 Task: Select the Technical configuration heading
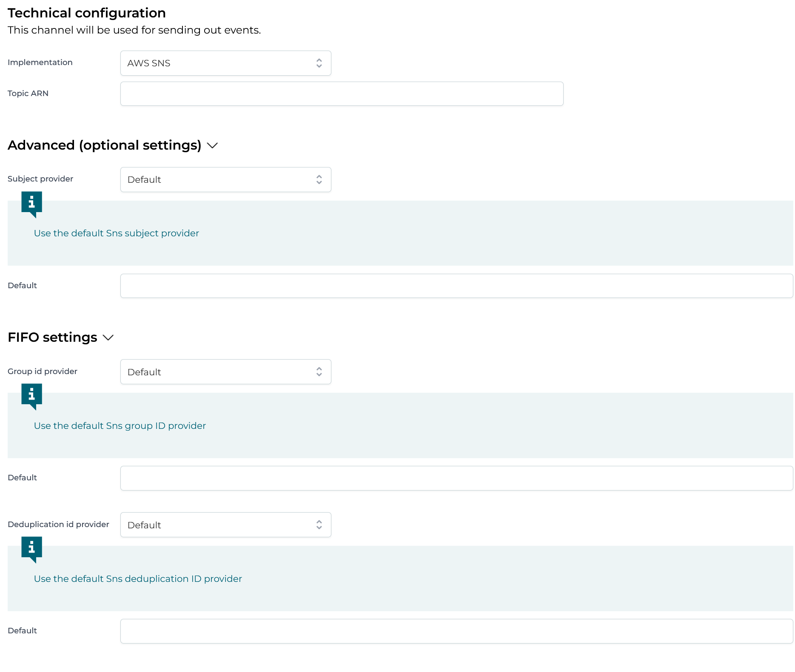[86, 13]
